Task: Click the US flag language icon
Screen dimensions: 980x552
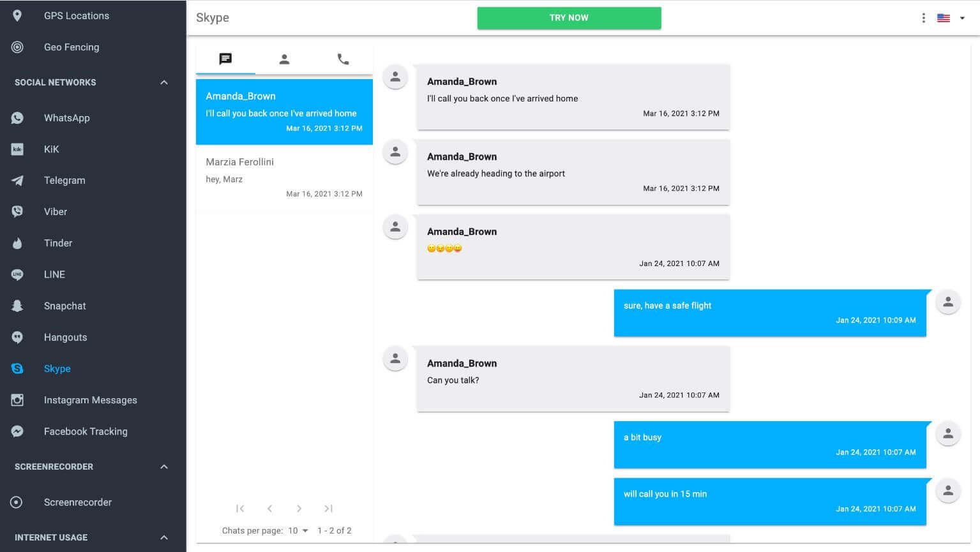Action: 943,18
